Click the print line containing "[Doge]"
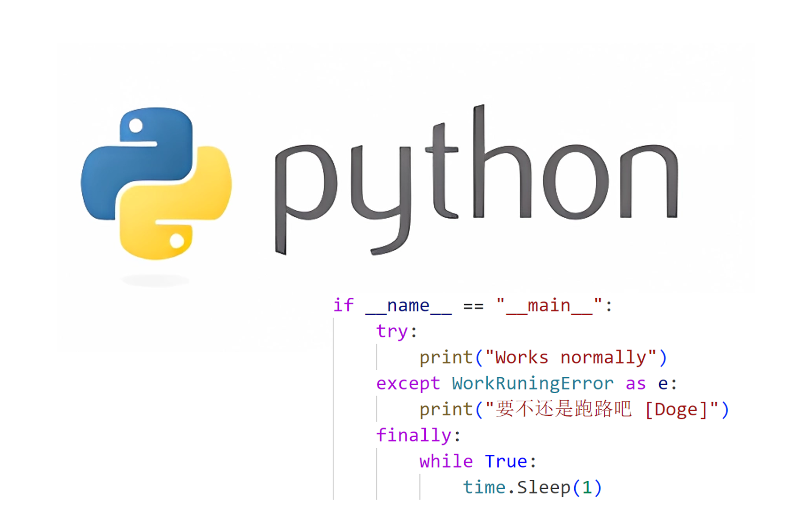This screenshot has width=812, height=508. coord(574,409)
